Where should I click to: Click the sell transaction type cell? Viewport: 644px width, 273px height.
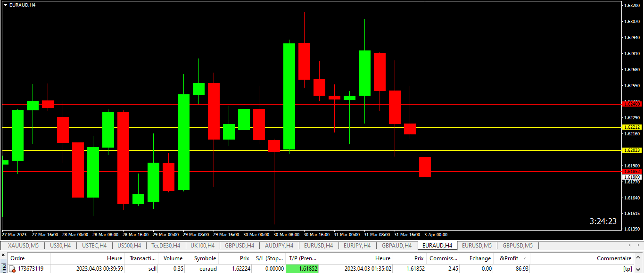(151, 269)
